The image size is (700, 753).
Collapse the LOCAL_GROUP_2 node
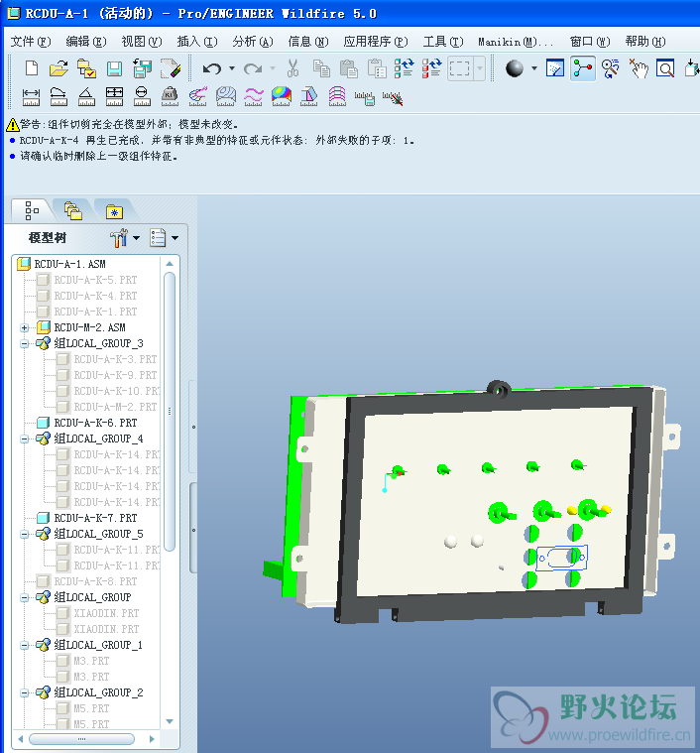25,692
